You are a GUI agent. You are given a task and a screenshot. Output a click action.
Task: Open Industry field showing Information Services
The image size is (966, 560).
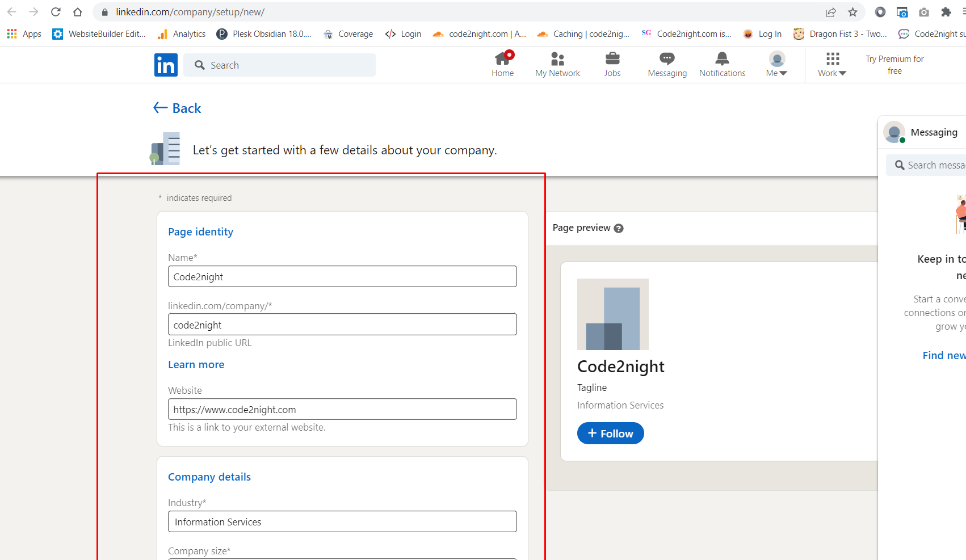tap(342, 521)
